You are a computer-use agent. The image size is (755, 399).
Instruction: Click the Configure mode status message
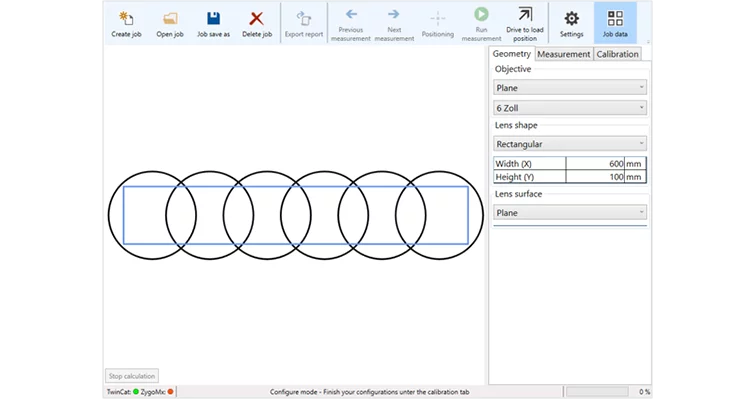[x=369, y=392]
